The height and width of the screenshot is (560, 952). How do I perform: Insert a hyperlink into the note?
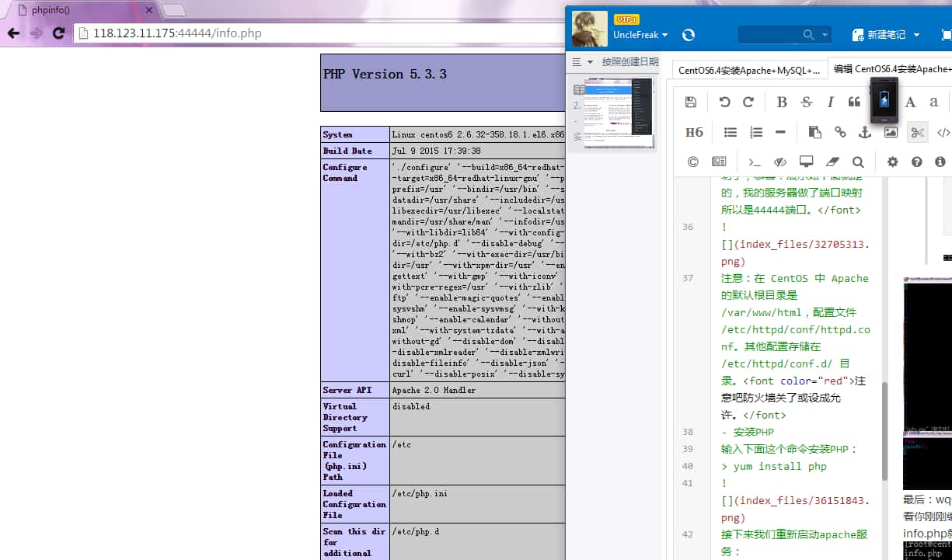840,132
